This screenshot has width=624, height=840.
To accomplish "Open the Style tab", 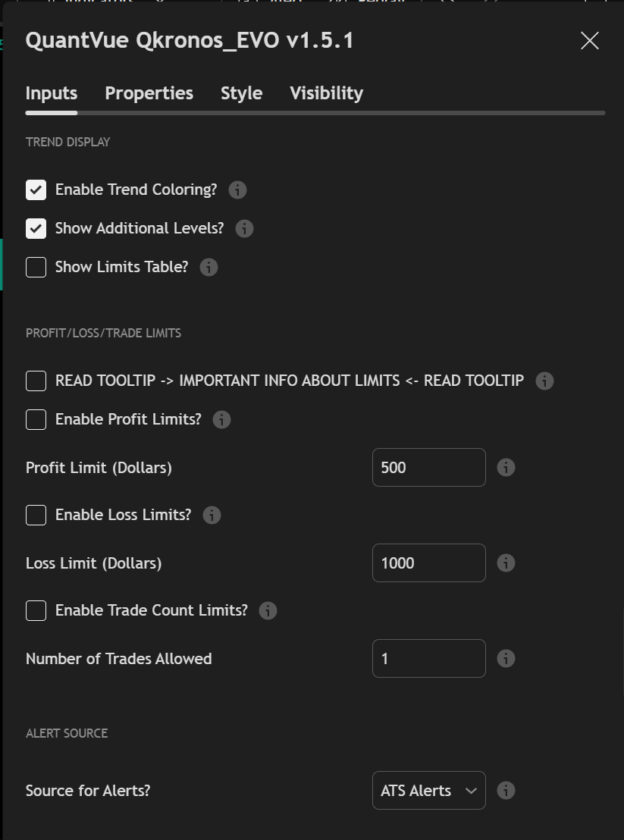I will (241, 93).
